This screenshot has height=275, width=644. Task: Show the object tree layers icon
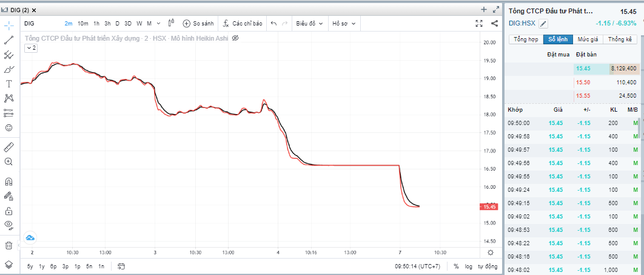click(x=9, y=264)
